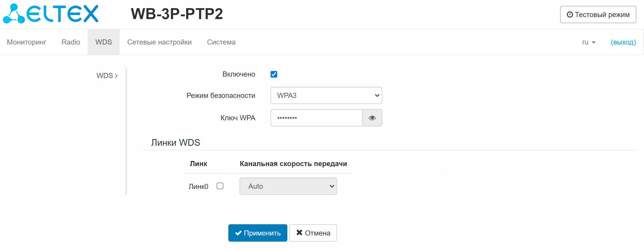Screen dimensions: 644x251
Task: Click the WB-3P-PTP2 device title
Action: coord(177,14)
